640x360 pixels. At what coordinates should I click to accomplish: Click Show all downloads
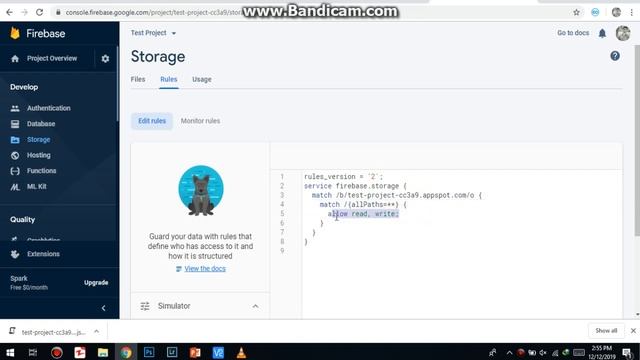(606, 331)
